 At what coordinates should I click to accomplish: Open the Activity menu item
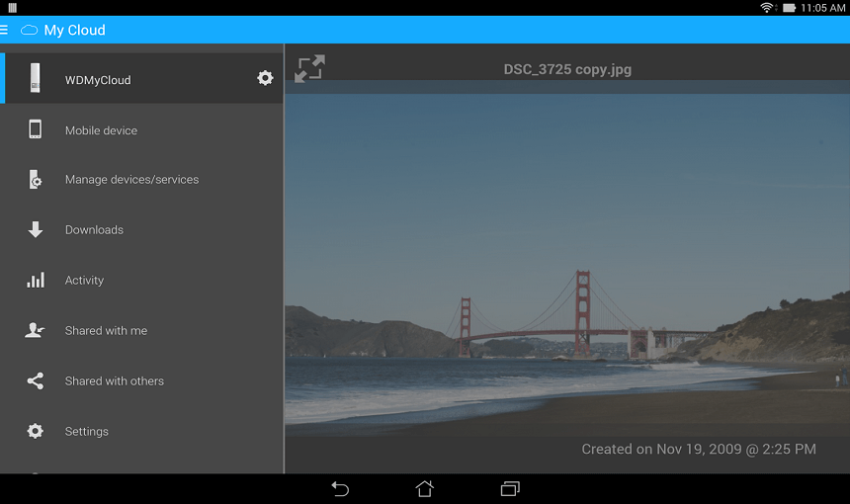(84, 281)
